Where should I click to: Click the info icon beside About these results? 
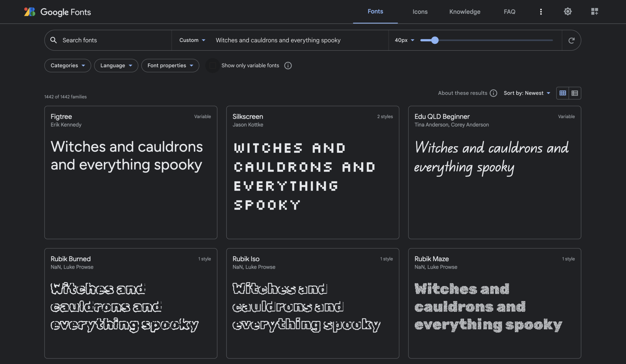[x=493, y=93]
